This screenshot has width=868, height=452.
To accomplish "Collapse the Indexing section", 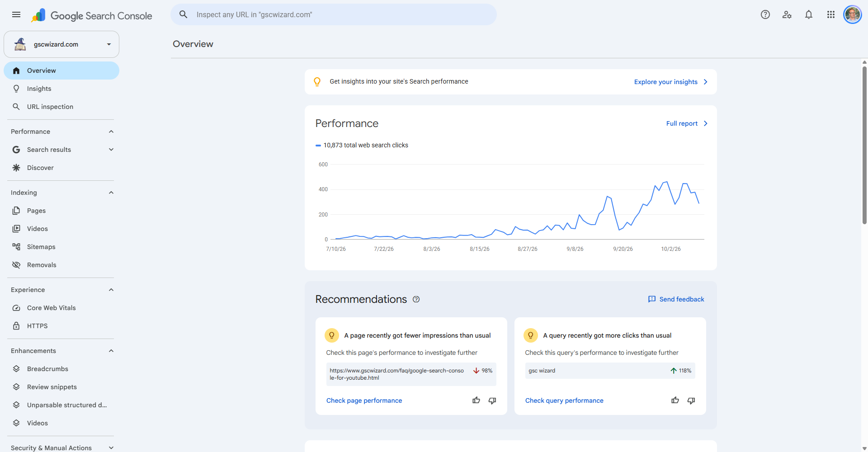I will click(x=111, y=193).
